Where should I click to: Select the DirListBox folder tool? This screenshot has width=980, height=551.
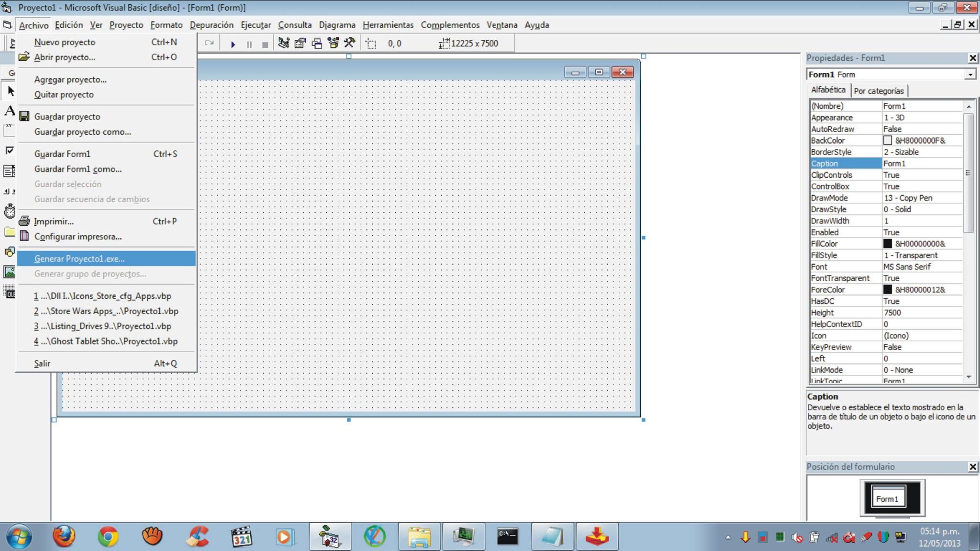coord(10,232)
